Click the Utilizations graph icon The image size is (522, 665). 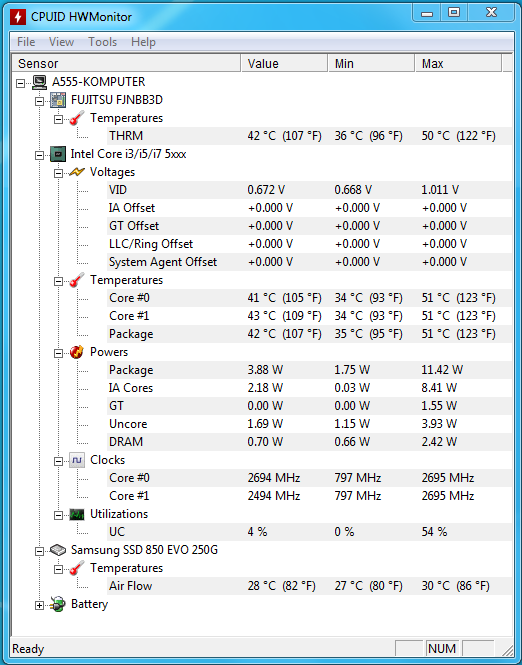point(77,514)
